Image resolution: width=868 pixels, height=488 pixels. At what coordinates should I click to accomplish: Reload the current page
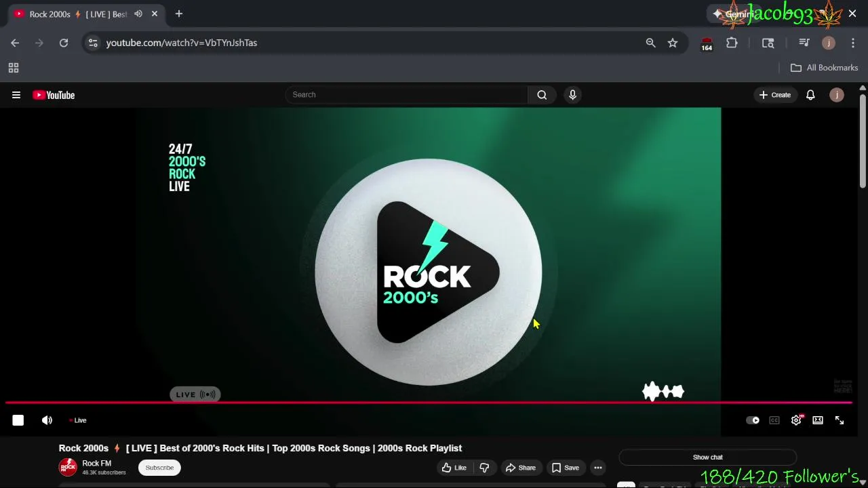[x=64, y=43]
